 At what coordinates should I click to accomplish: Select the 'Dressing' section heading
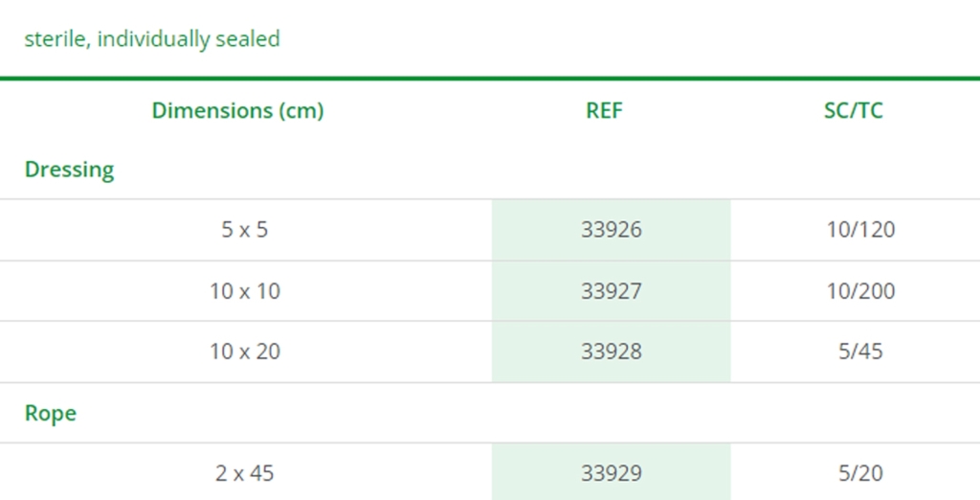pos(69,170)
